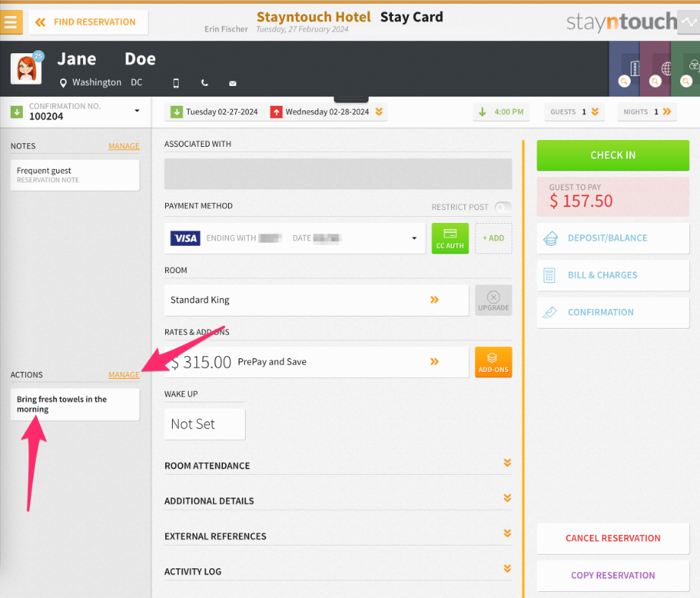The width and height of the screenshot is (700, 598).
Task: Open Bill & Charges
Action: point(613,275)
